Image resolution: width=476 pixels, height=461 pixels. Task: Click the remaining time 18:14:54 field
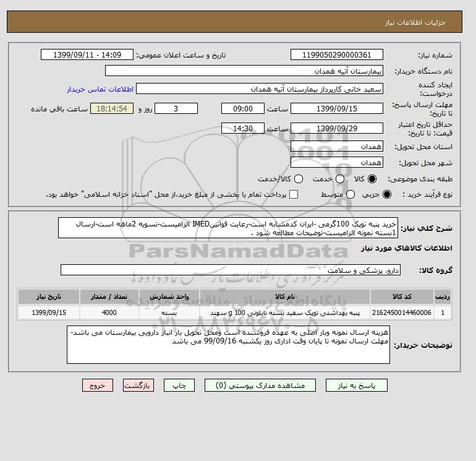(112, 108)
